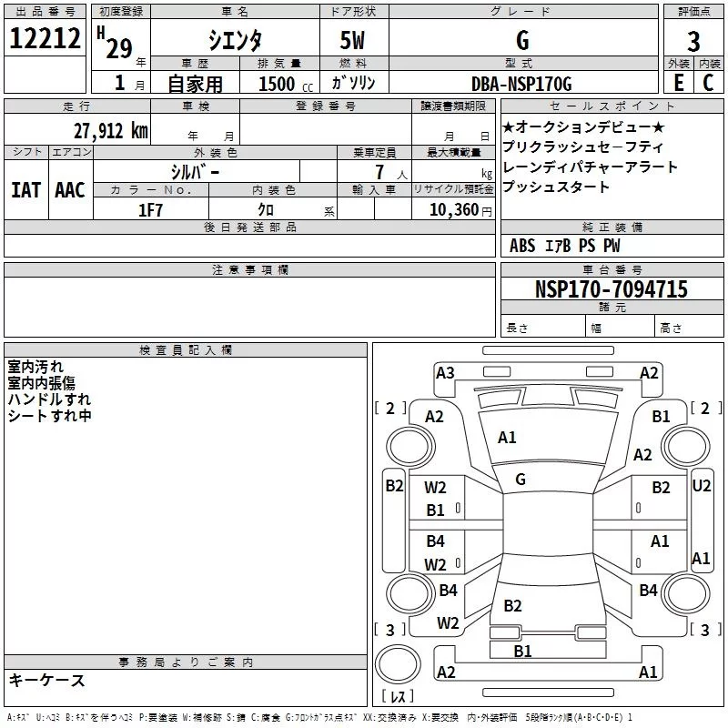Image resolution: width=728 pixels, height=728 pixels.
Task: Click the B1 mark on the rear bumper
Action: tap(522, 651)
